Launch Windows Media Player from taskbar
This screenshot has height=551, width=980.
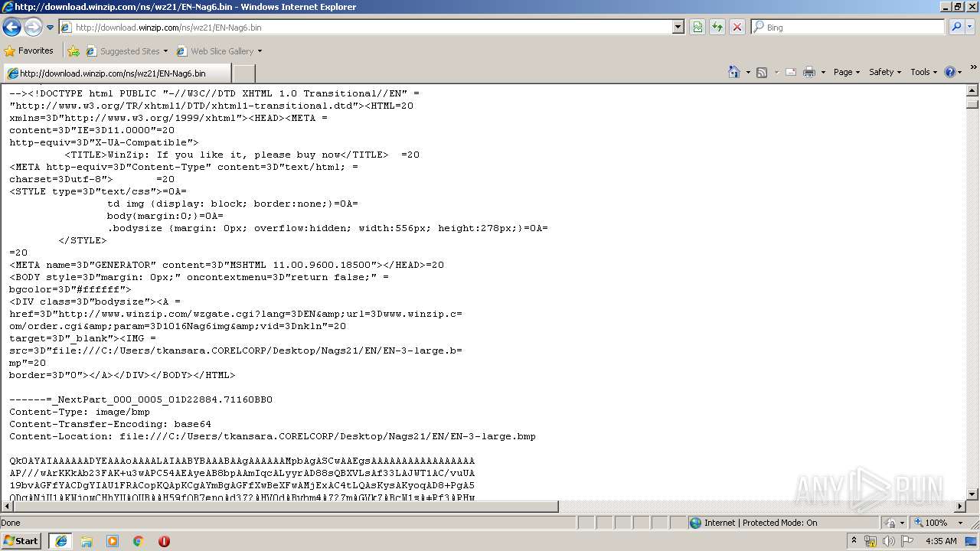pyautogui.click(x=113, y=541)
